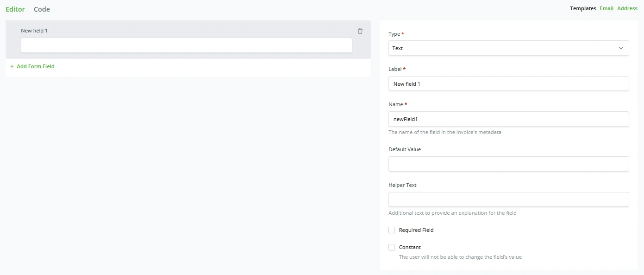Focus the Label input containing New field 1

point(508,84)
